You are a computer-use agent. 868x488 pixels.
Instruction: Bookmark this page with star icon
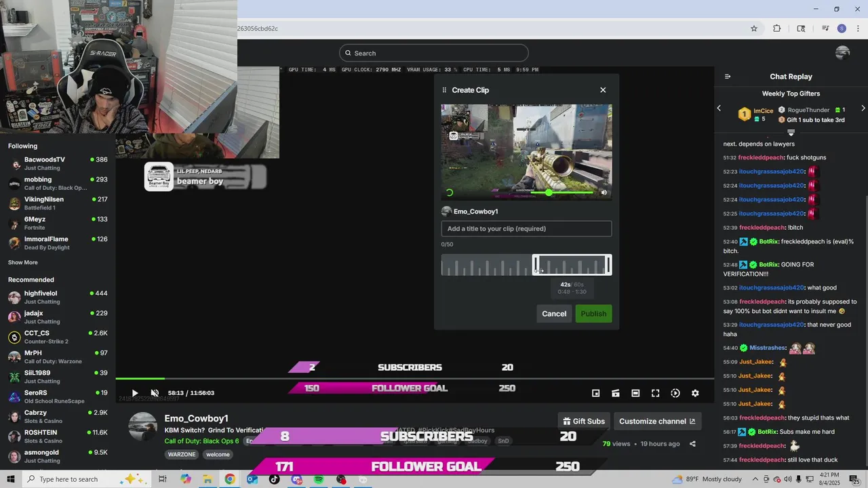click(x=753, y=28)
